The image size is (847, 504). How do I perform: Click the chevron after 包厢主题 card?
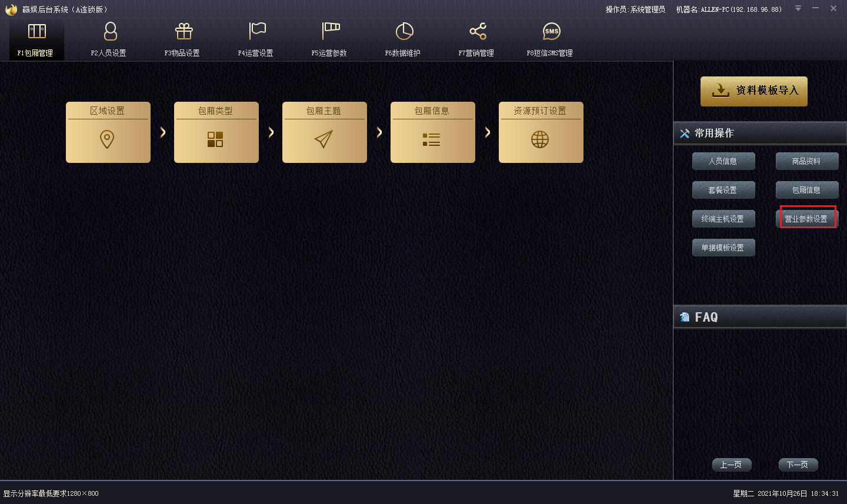[379, 132]
